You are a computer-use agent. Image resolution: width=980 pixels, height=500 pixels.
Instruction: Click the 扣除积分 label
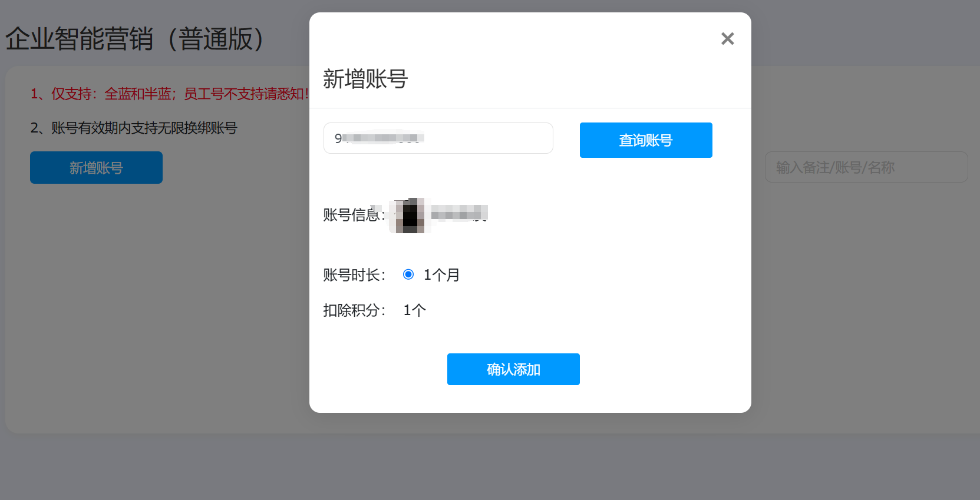click(354, 310)
